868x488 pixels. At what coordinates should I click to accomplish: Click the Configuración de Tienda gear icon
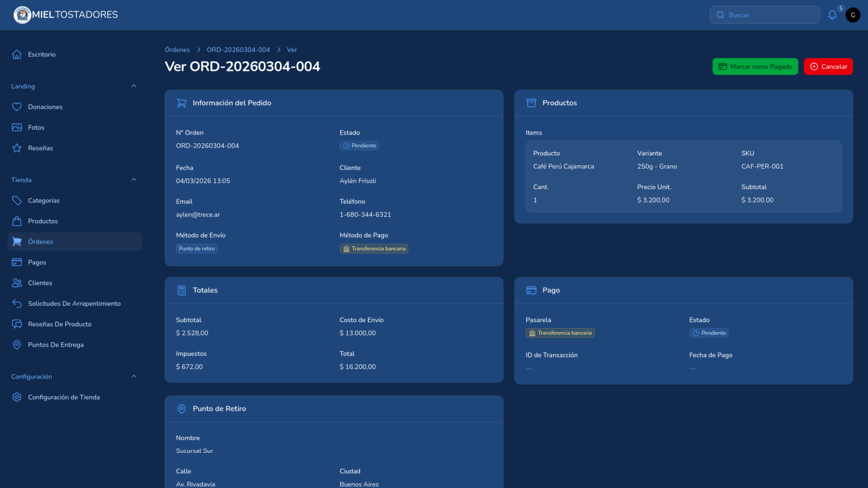pyautogui.click(x=17, y=397)
